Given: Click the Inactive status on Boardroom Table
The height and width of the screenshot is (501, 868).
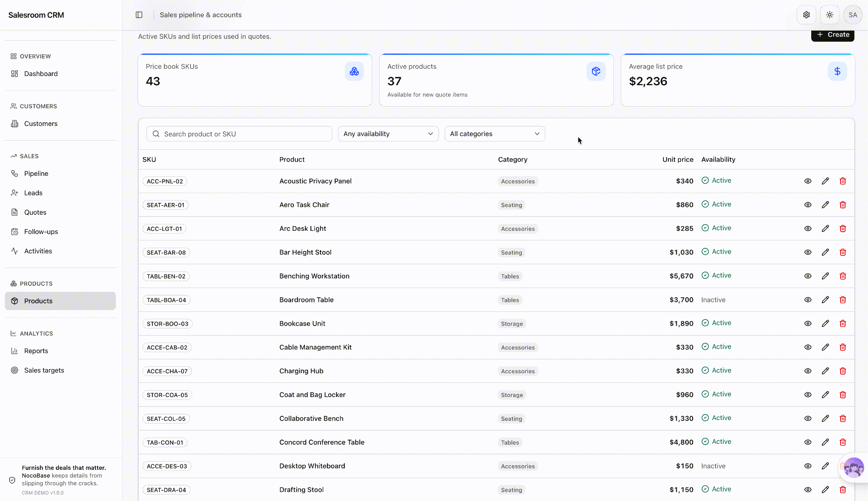Looking at the screenshot, I should (713, 300).
